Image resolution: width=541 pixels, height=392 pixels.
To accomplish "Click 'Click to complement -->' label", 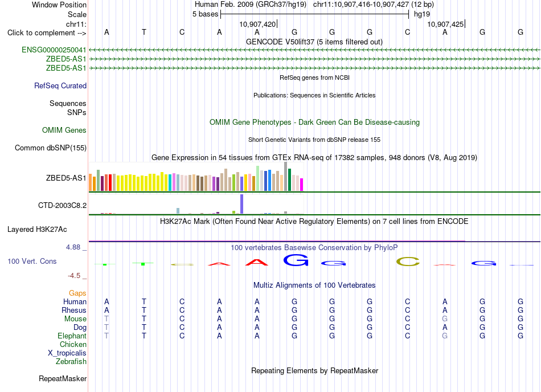I will 47,33.
